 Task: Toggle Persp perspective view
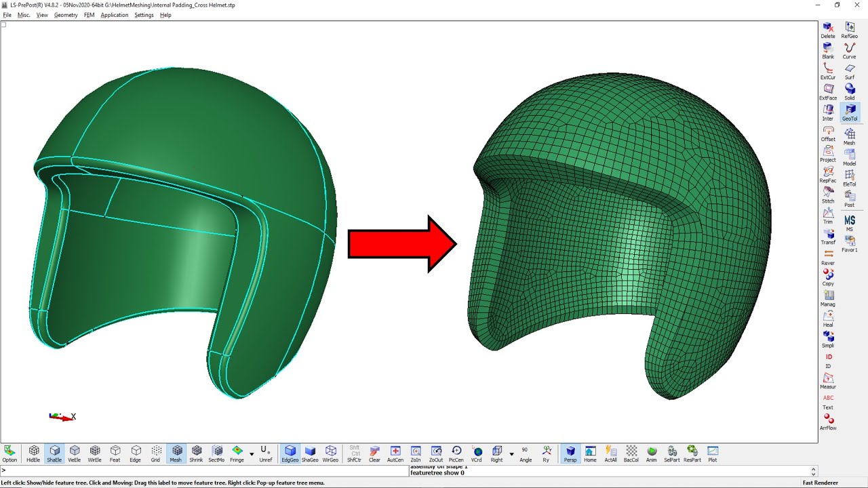pos(570,453)
